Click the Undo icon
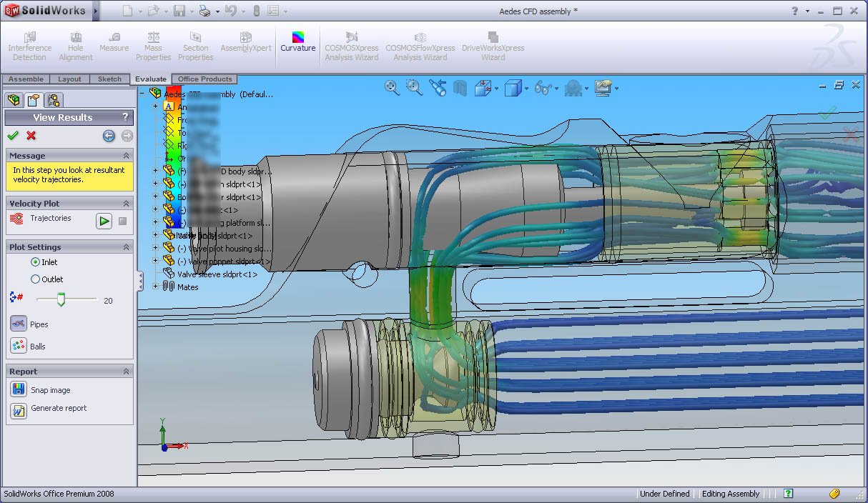Viewport: 868px width, 503px height. tap(230, 11)
